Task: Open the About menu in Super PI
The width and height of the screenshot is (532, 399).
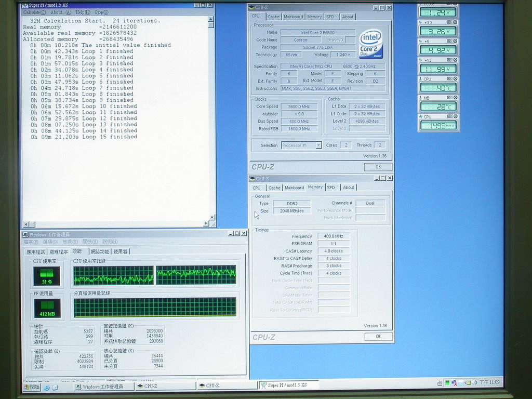Action: click(x=61, y=12)
